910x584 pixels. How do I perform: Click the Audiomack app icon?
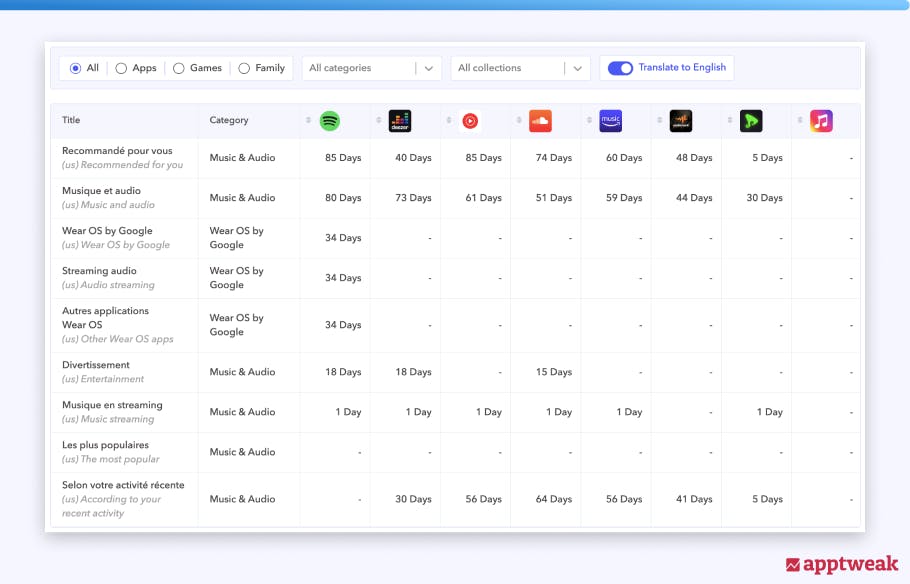(681, 121)
